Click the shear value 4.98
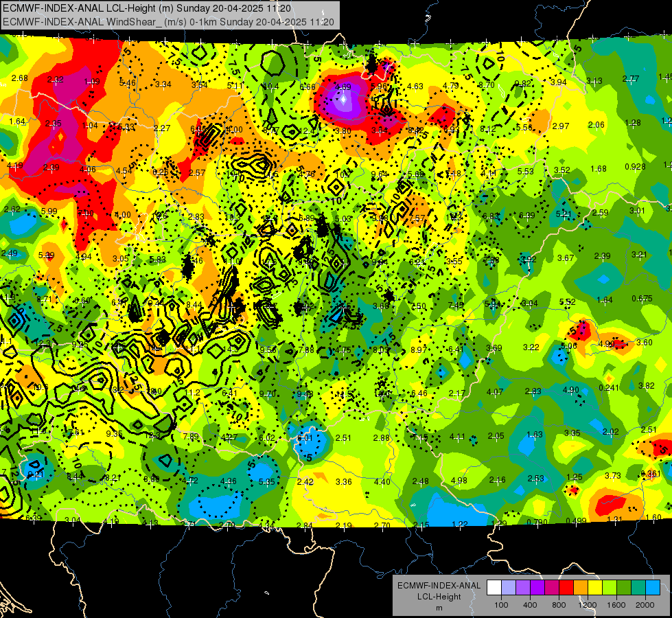 coord(459,481)
